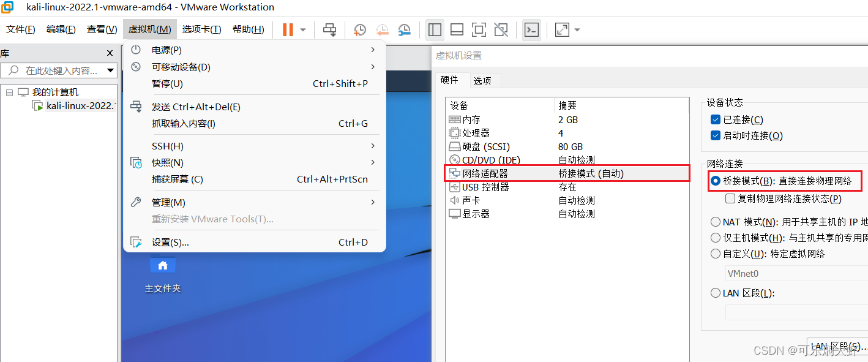Choose 捕获屏幕 (C) menu entry
Image resolution: width=868 pixels, height=362 pixels.
[255, 179]
